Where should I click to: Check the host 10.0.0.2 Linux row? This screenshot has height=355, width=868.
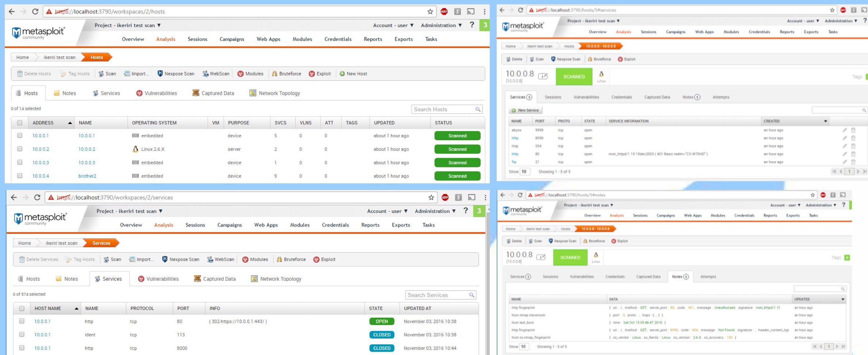pyautogui.click(x=20, y=149)
